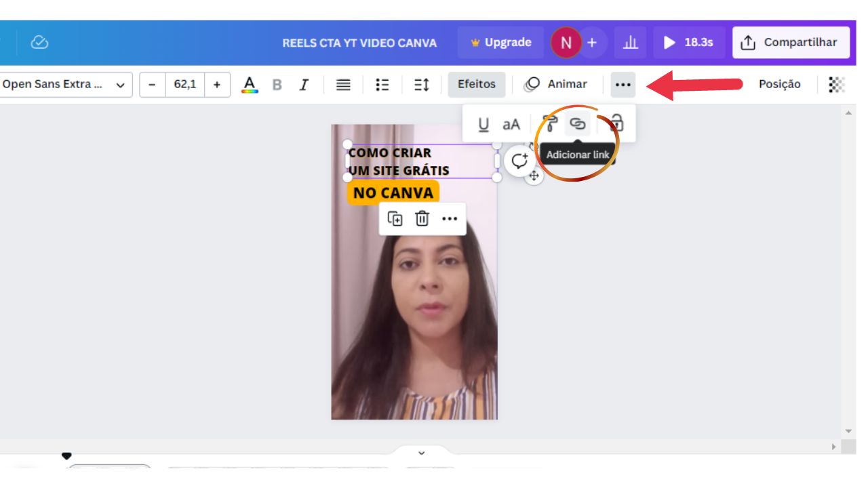Duplicate the selected element
Viewport: 868px width, 488px height.
pyautogui.click(x=395, y=218)
